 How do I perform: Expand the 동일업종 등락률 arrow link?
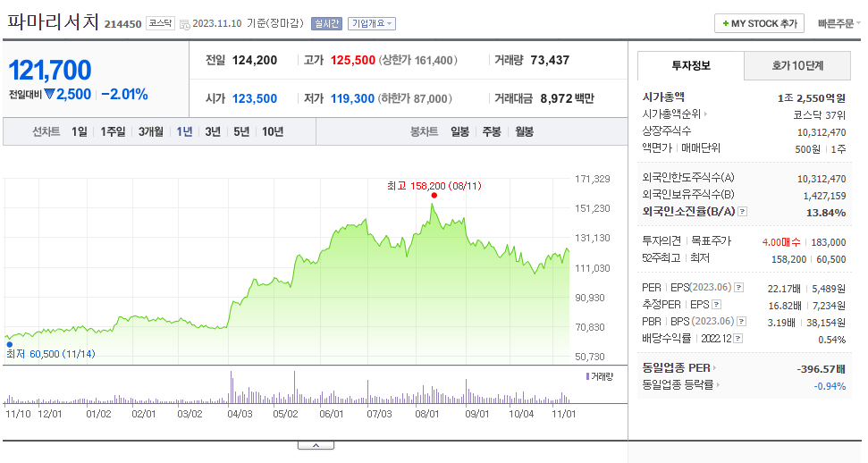coord(718,384)
